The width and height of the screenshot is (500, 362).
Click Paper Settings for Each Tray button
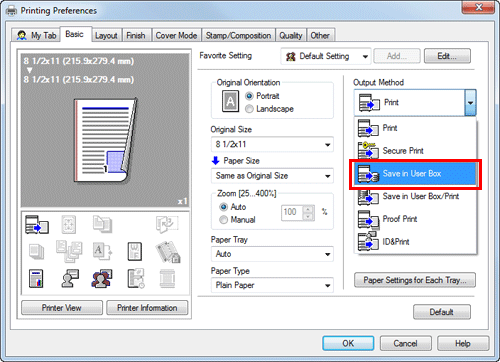[415, 280]
